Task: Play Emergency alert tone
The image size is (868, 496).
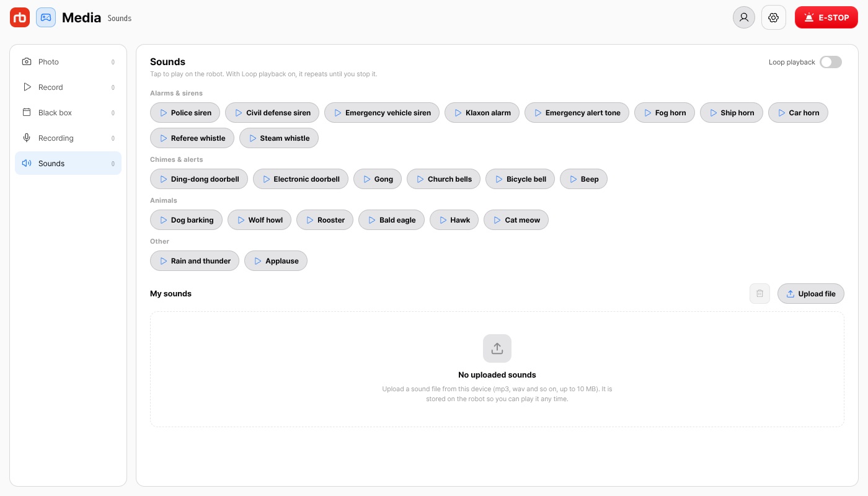Action: 577,113
